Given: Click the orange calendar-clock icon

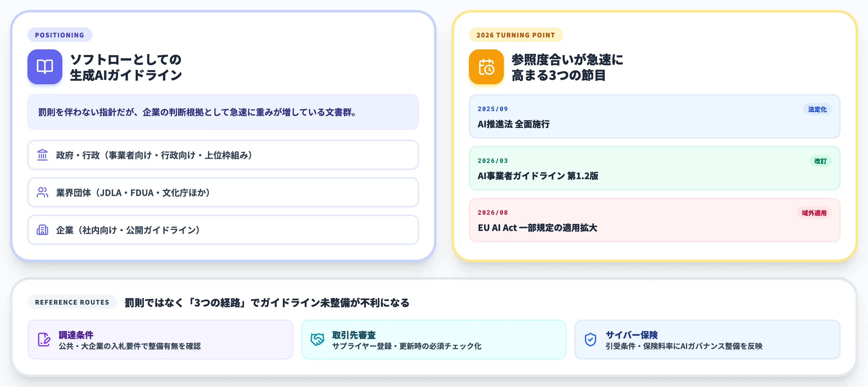Looking at the screenshot, I should (x=486, y=67).
